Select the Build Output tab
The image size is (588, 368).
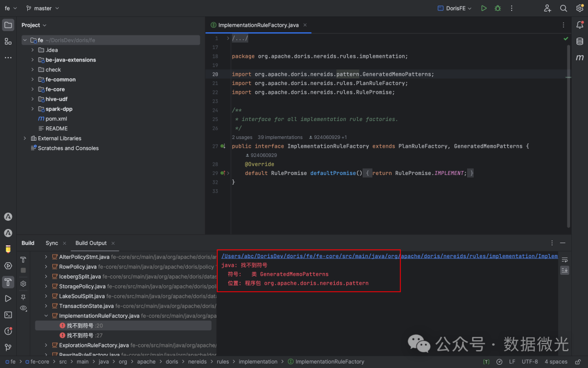point(91,243)
